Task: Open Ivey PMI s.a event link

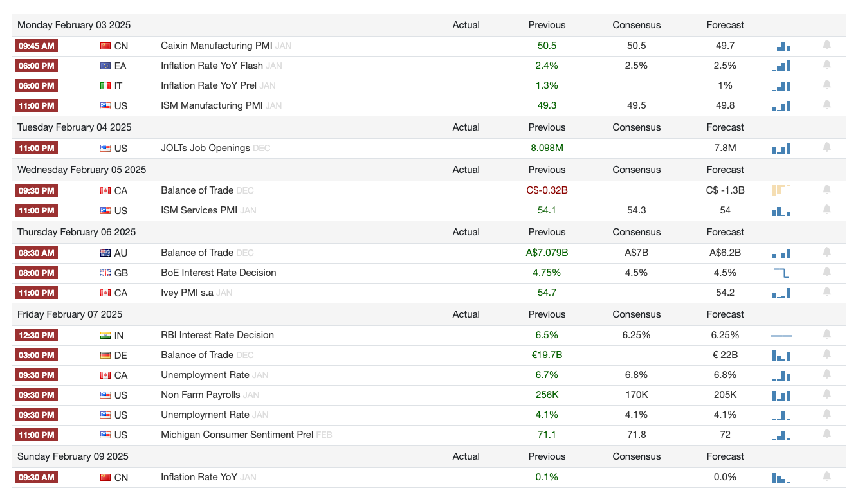Action: [x=187, y=292]
